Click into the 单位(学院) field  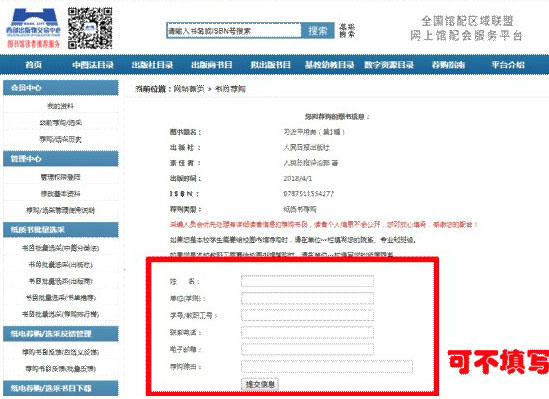307,298
